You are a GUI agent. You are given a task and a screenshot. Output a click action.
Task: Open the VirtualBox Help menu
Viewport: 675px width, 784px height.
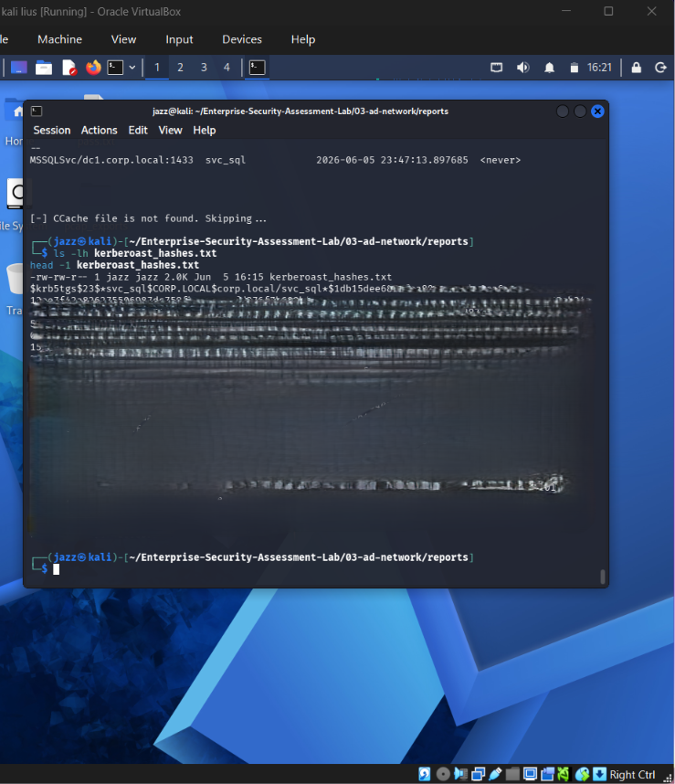point(303,39)
